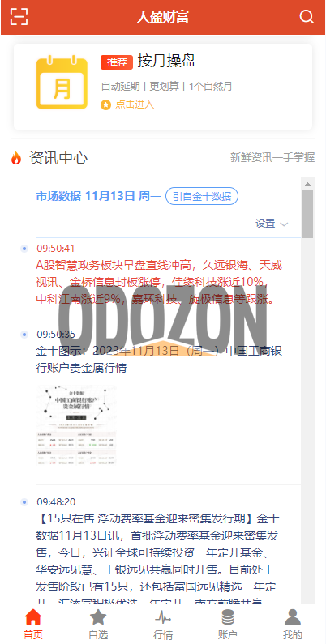Image resolution: width=326 pixels, height=644 pixels.
Task: Open search with magnifier icon
Action: pos(307,16)
